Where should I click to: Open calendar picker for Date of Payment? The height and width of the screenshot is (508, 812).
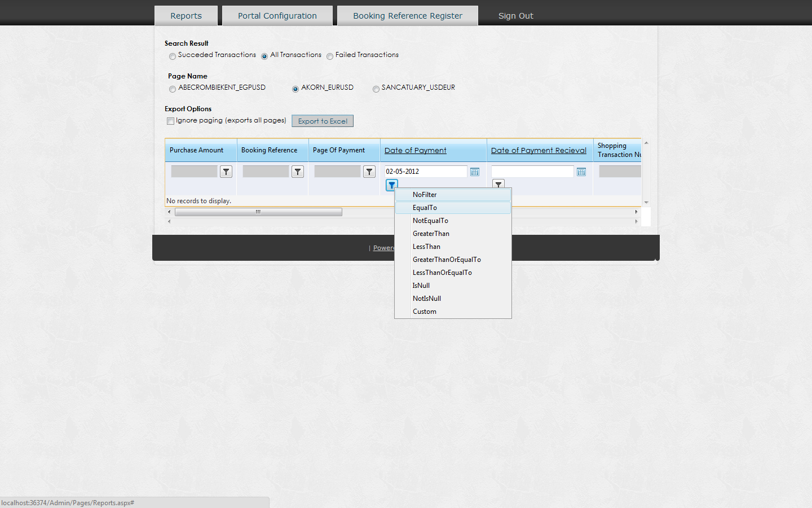(475, 172)
